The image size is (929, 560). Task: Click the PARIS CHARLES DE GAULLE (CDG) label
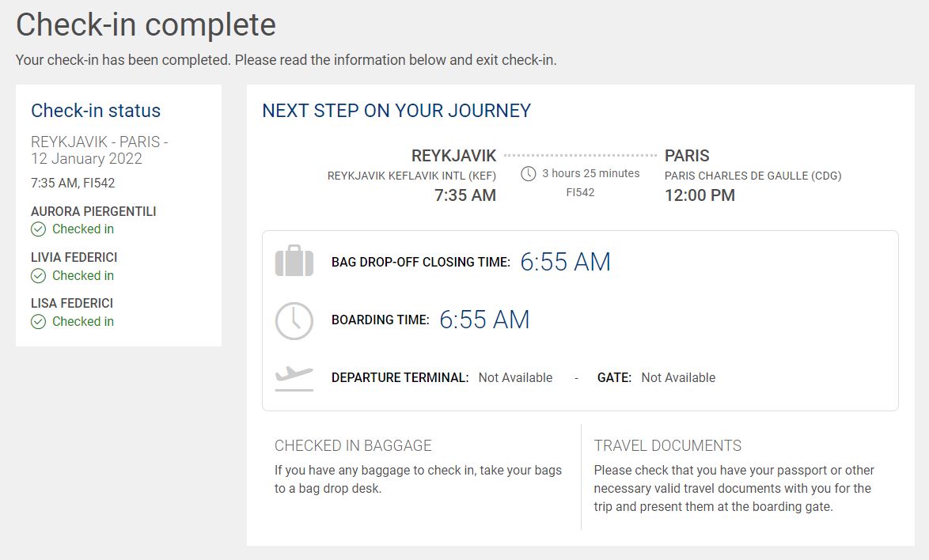753,176
